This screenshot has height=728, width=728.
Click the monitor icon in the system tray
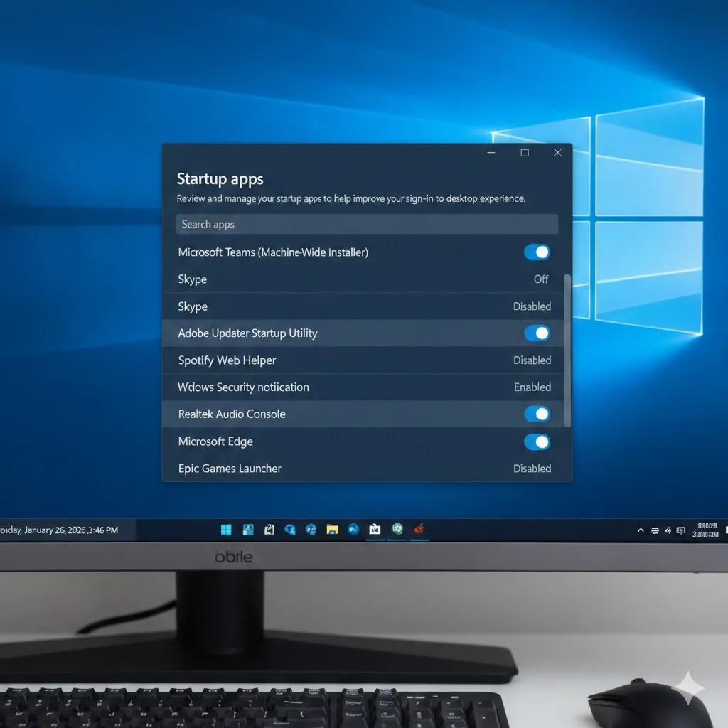tap(681, 530)
